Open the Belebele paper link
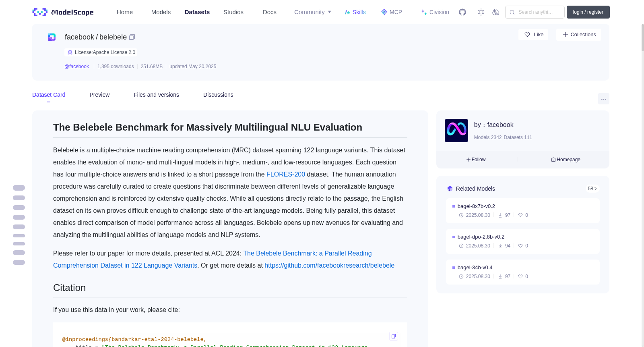 tap(213, 259)
